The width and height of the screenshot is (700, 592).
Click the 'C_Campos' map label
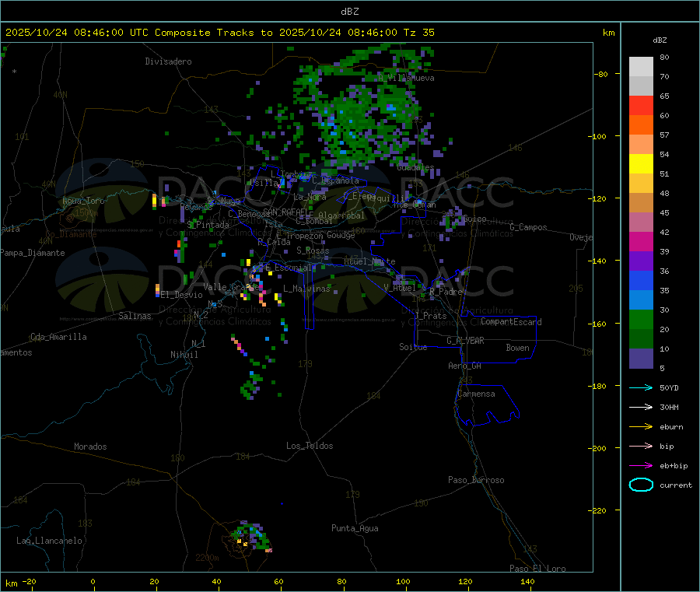coord(529,227)
